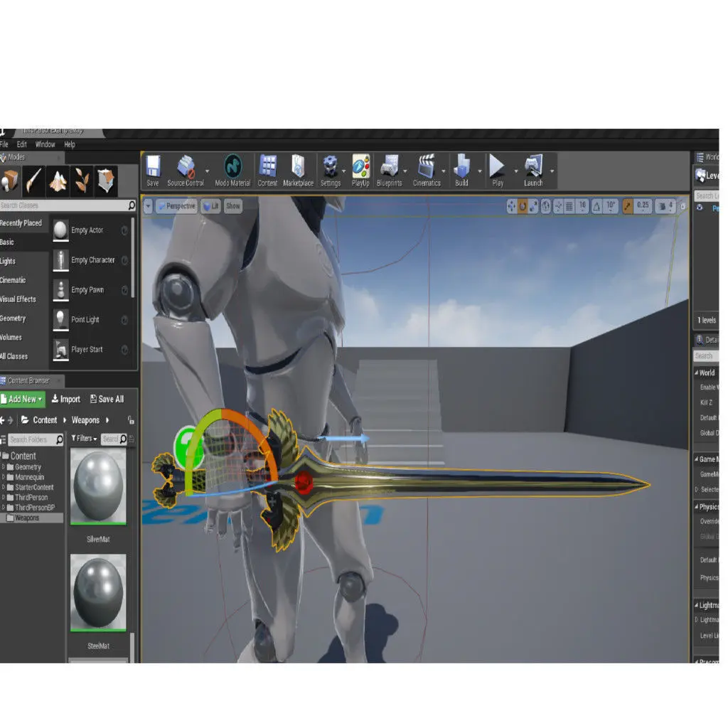This screenshot has height=728, width=728.
Task: Click the Import button
Action: coord(66,400)
